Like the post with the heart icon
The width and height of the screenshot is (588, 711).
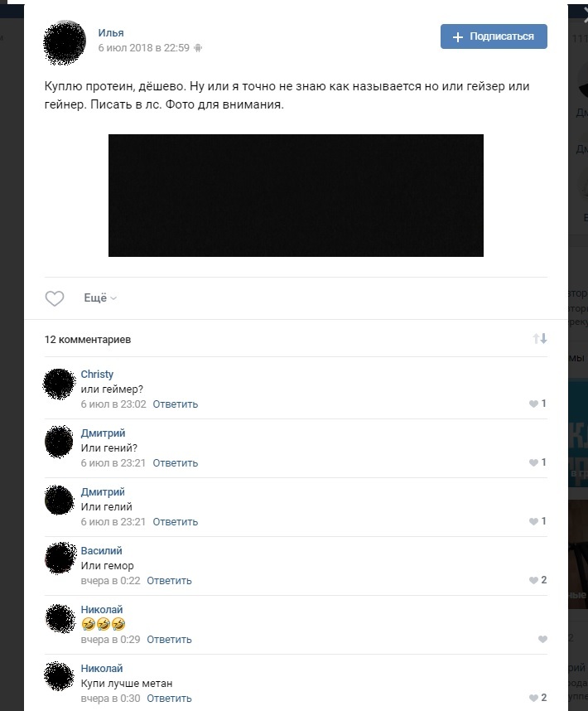[x=55, y=298]
